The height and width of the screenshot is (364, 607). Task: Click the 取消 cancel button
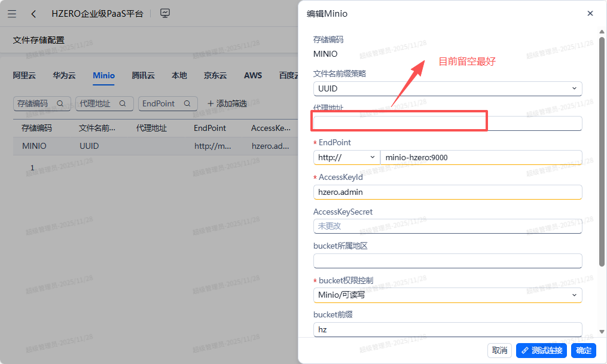(x=499, y=350)
